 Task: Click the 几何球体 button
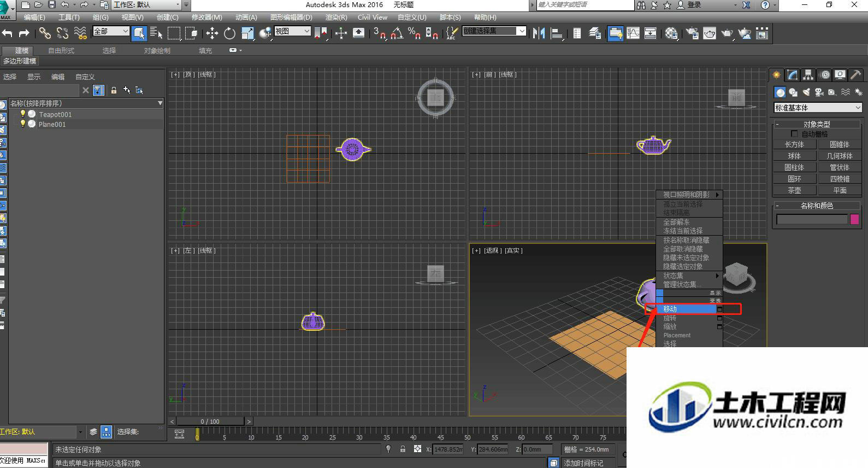(840, 156)
